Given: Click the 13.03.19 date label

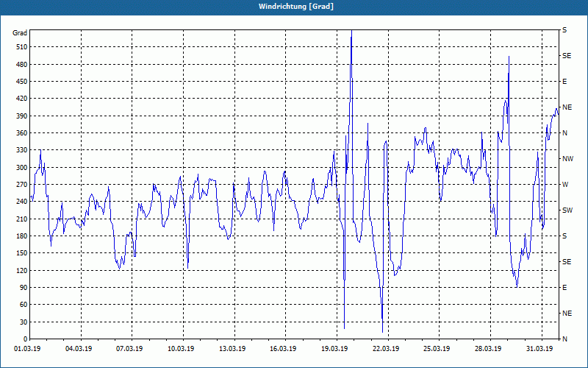Looking at the screenshot, I should pos(232,349).
